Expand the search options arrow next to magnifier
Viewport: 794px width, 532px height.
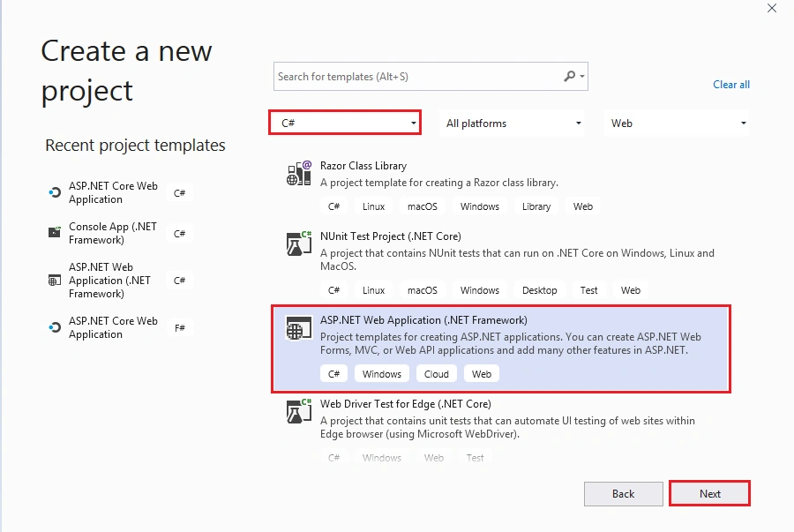[x=582, y=77]
